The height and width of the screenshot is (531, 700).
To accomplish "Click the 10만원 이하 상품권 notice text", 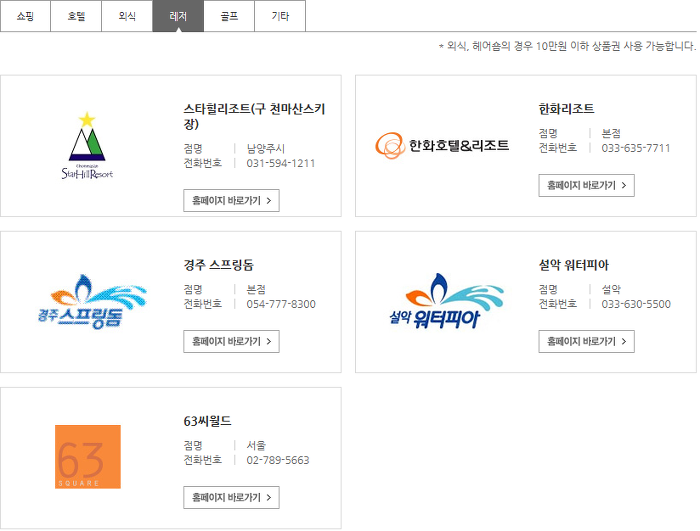I will click(x=567, y=46).
